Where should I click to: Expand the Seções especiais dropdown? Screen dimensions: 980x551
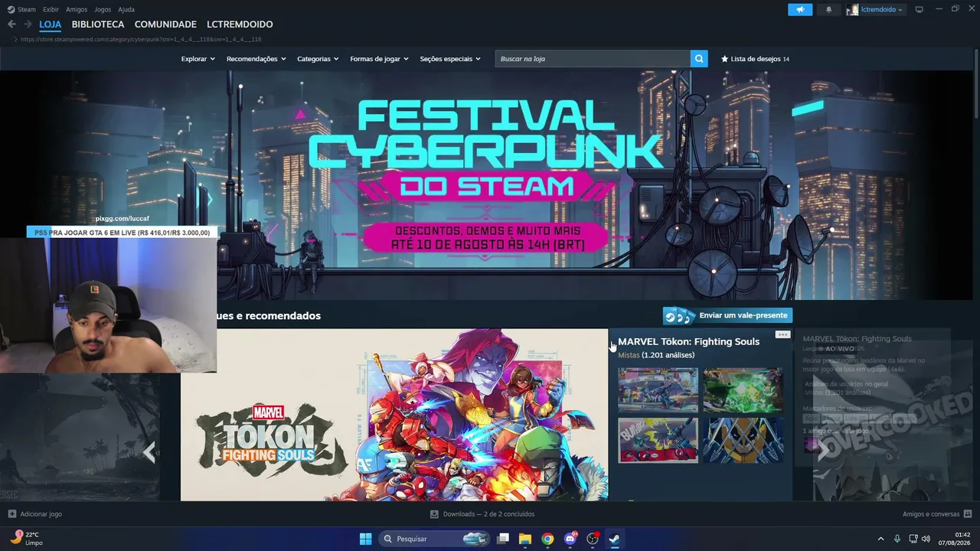click(x=450, y=59)
